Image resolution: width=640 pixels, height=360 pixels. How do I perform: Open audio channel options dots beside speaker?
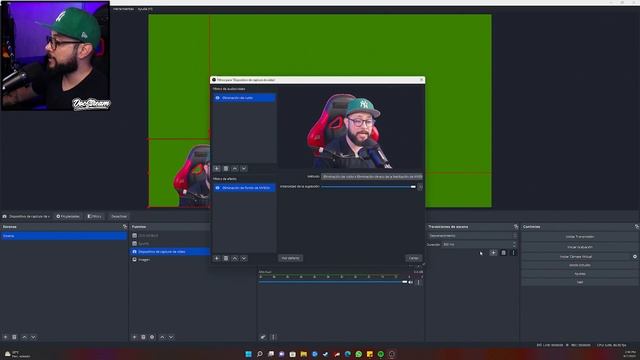(x=418, y=282)
